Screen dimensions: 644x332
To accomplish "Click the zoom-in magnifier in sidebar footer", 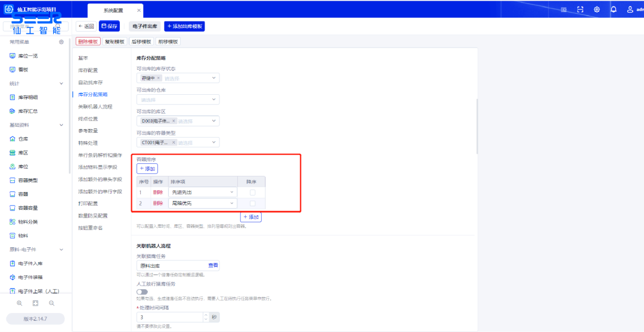I will 20,303.
